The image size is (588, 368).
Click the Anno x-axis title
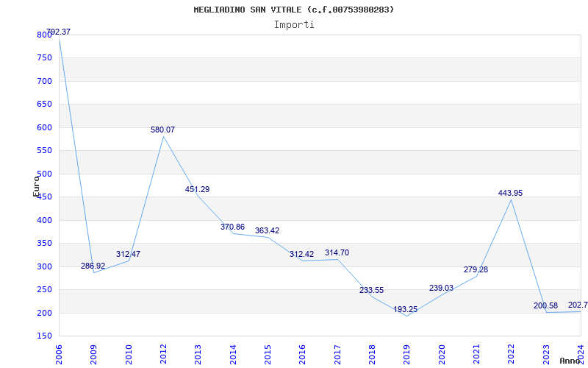(x=569, y=361)
